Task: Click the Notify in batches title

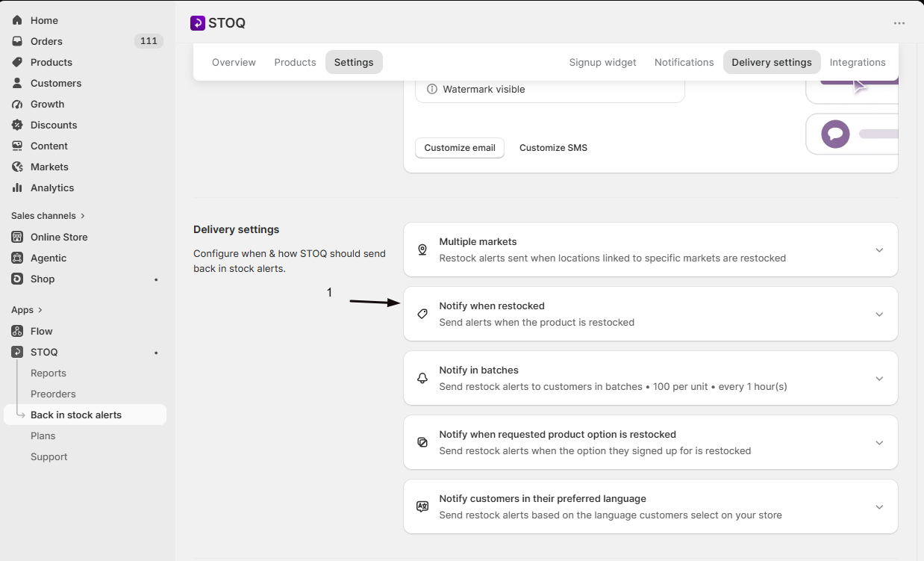Action: pos(478,371)
